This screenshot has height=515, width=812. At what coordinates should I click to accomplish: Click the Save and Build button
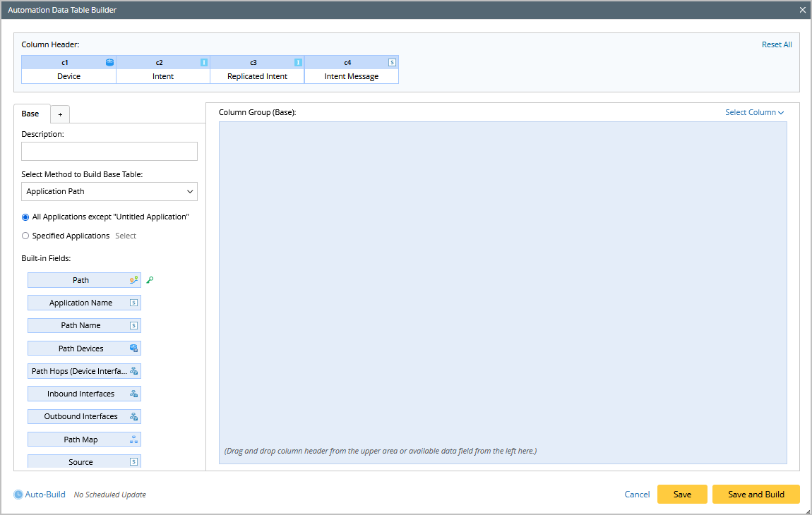pyautogui.click(x=756, y=495)
